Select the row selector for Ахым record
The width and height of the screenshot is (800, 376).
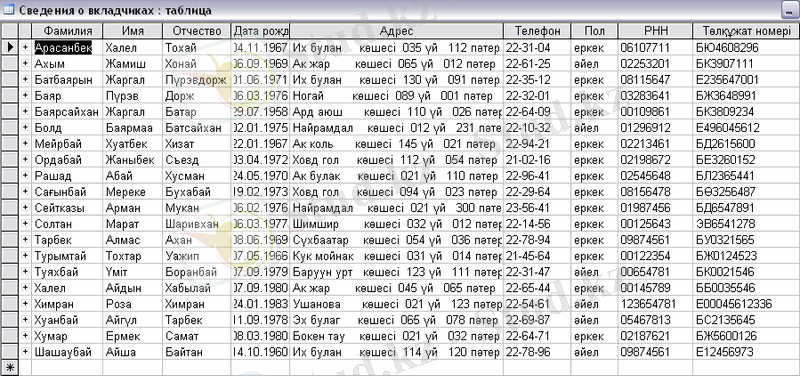click(10, 64)
